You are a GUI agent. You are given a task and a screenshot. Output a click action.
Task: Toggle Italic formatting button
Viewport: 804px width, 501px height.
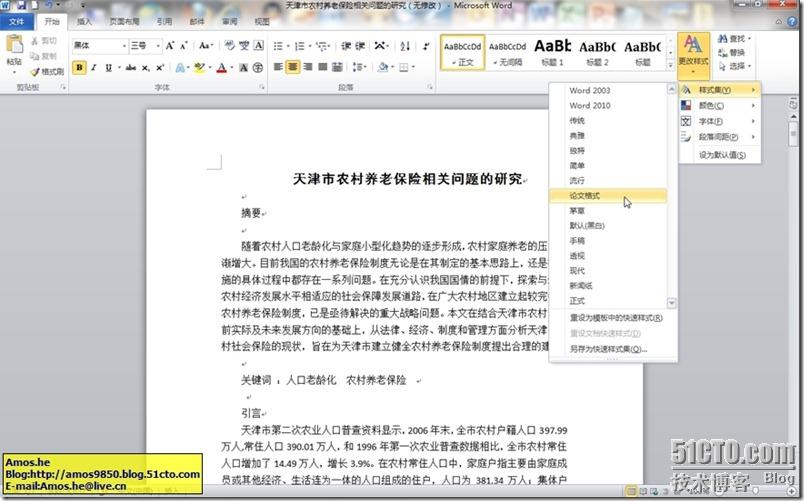point(94,68)
